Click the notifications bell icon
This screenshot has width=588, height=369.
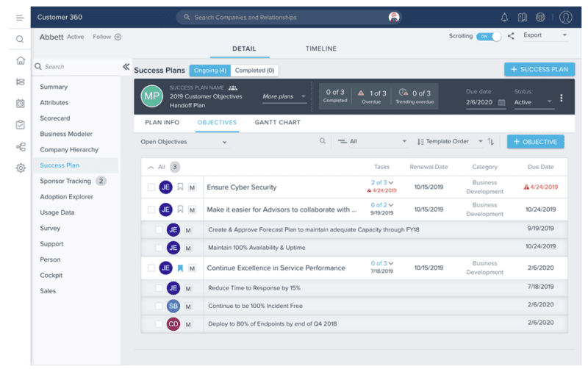tap(504, 17)
